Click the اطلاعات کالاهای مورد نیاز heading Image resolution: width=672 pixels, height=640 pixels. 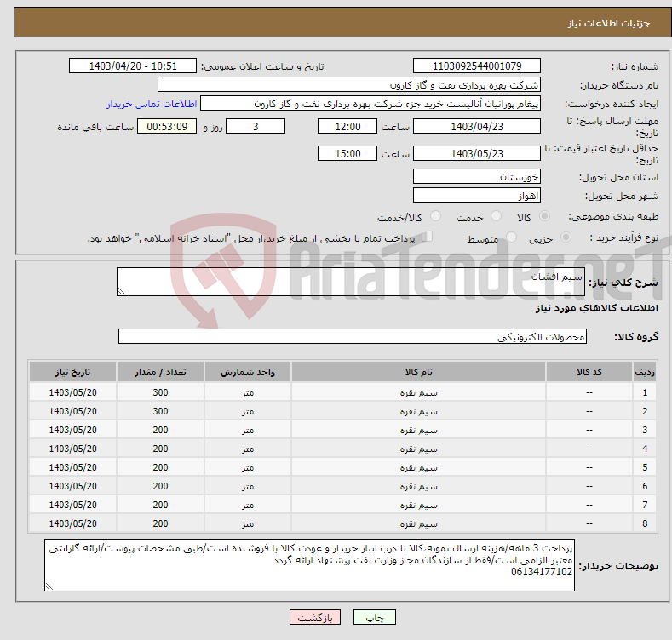(x=596, y=308)
